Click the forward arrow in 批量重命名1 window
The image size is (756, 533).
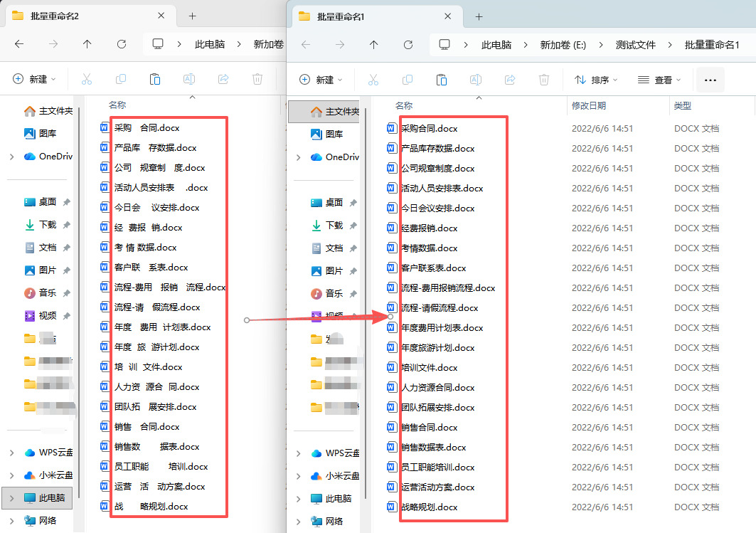(340, 45)
